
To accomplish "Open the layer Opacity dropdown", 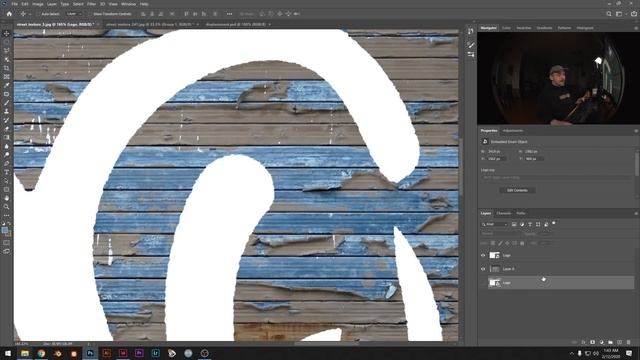I will (544, 234).
